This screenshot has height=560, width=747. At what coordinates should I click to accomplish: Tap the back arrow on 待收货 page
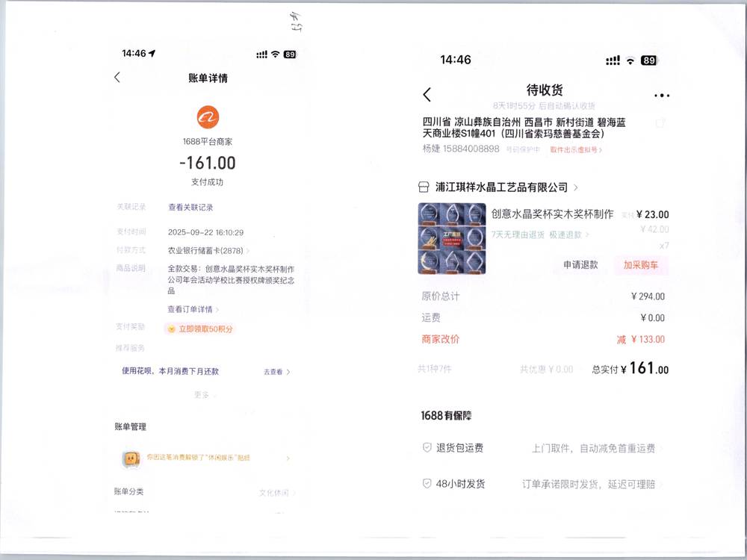427,95
